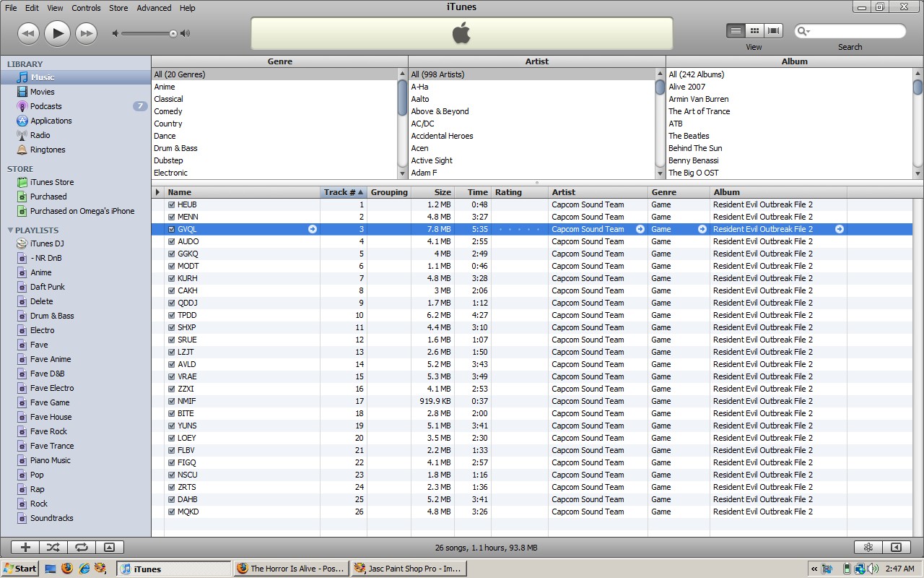
Task: Show or hide artwork viewer
Action: pyautogui.click(x=109, y=548)
